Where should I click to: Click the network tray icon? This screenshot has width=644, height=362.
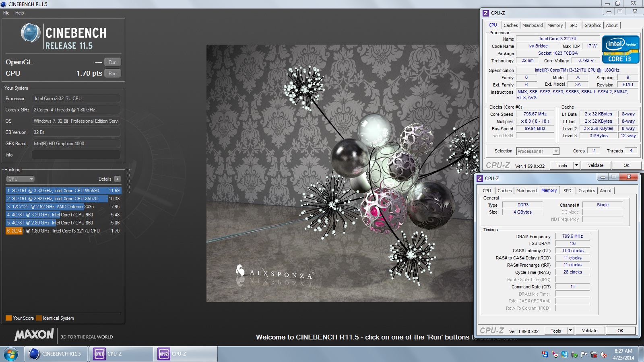click(594, 354)
